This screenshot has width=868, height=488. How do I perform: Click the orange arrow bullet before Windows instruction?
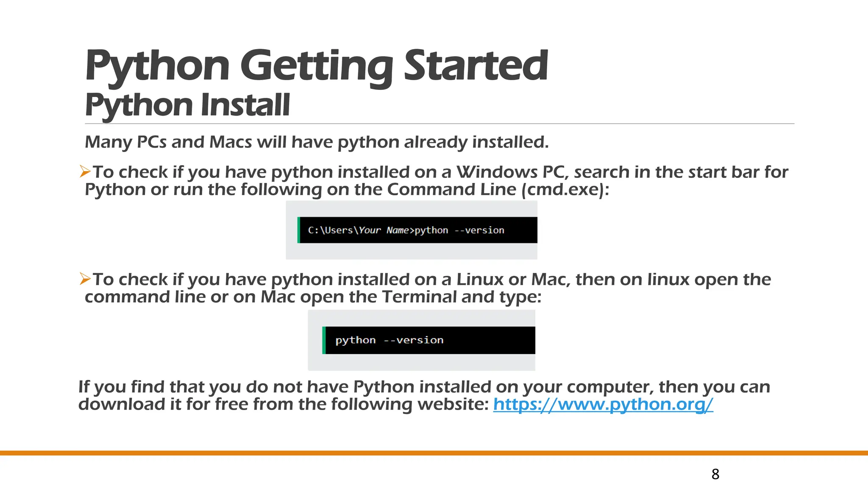click(85, 172)
